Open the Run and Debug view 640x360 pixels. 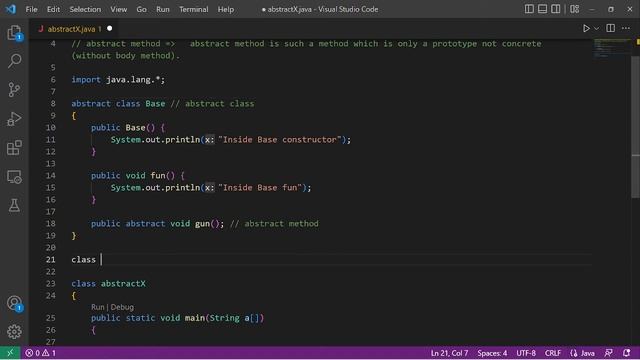14,119
